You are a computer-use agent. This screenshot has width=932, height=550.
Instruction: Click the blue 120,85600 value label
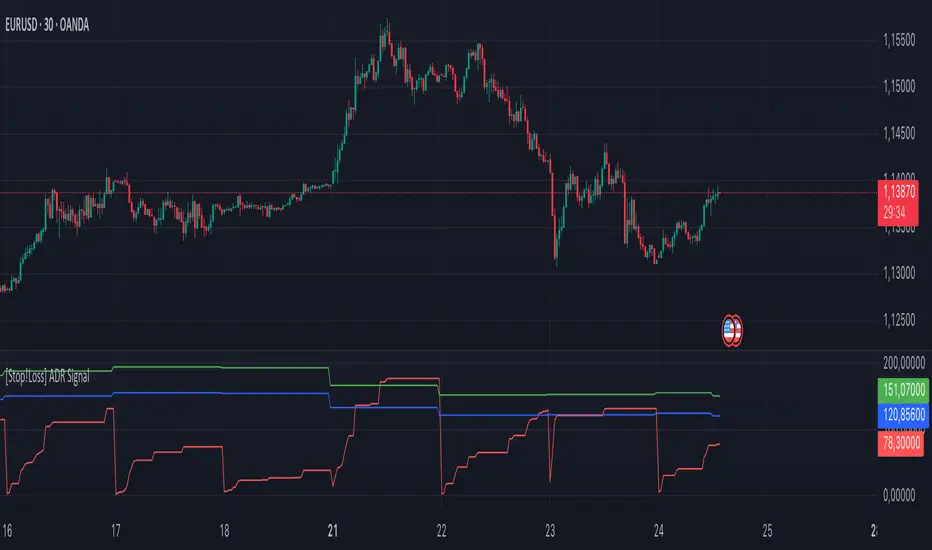coord(901,411)
